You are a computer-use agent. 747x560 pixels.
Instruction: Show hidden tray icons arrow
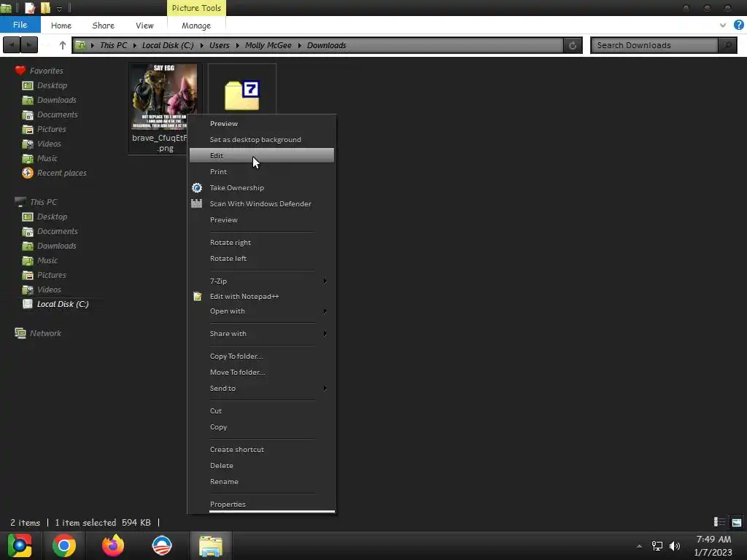pos(639,546)
